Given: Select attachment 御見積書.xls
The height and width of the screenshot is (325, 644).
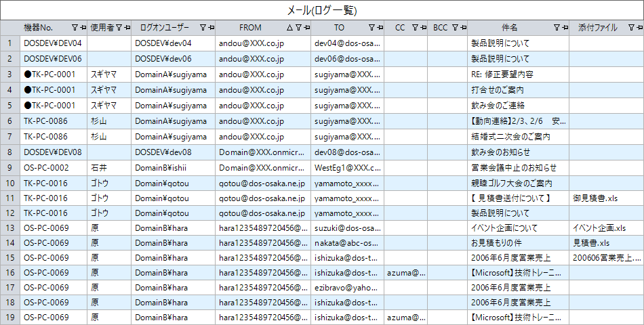Looking at the screenshot, I should click(x=606, y=198).
